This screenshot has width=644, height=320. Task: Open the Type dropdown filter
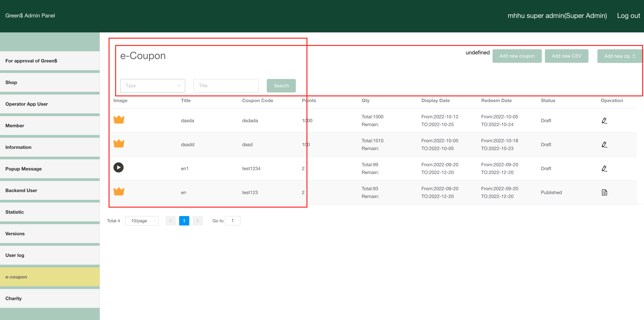pos(152,86)
